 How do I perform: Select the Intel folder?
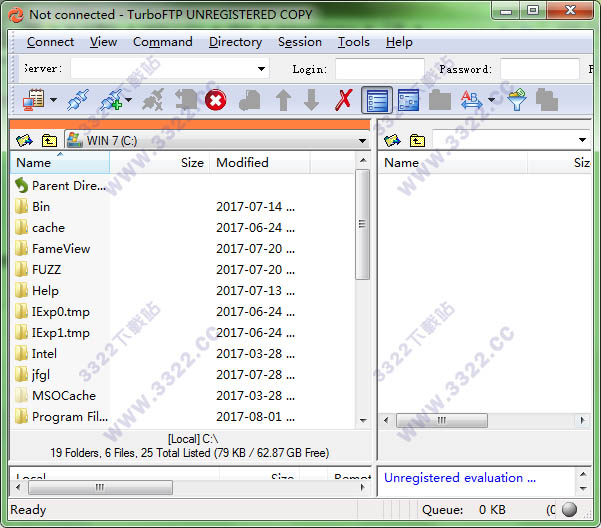(36, 354)
